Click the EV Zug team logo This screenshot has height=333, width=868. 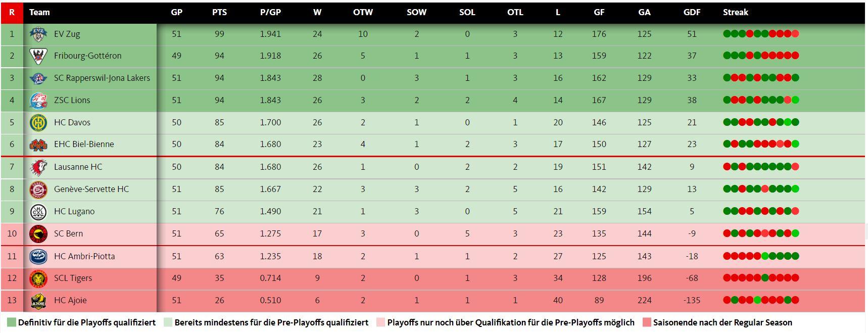pyautogui.click(x=38, y=34)
